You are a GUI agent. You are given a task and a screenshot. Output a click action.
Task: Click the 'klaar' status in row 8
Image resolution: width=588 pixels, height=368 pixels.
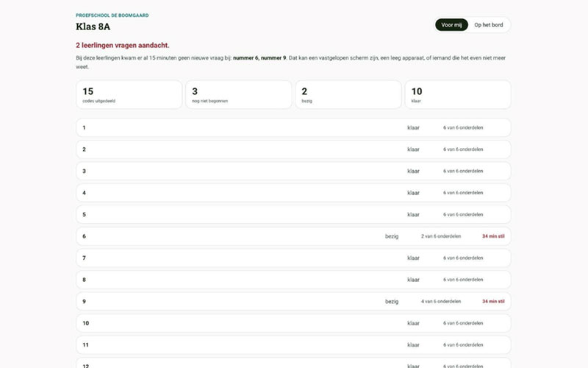click(x=413, y=280)
